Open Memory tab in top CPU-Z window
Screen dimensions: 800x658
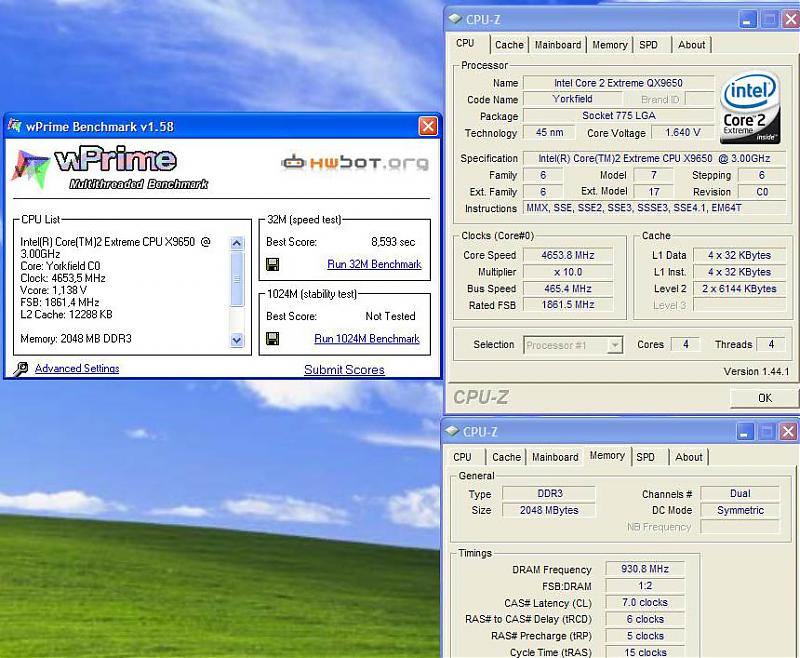[x=610, y=45]
